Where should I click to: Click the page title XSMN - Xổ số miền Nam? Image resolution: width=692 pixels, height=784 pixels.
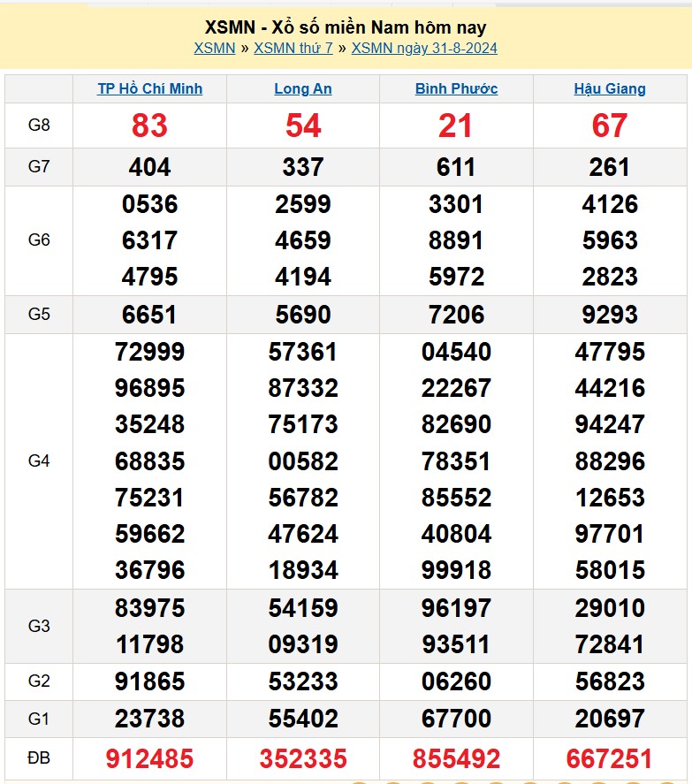tap(346, 27)
